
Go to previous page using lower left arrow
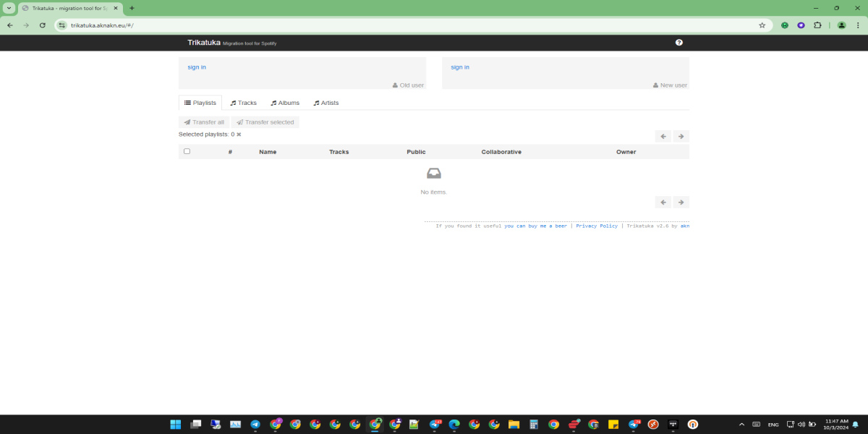[663, 203]
